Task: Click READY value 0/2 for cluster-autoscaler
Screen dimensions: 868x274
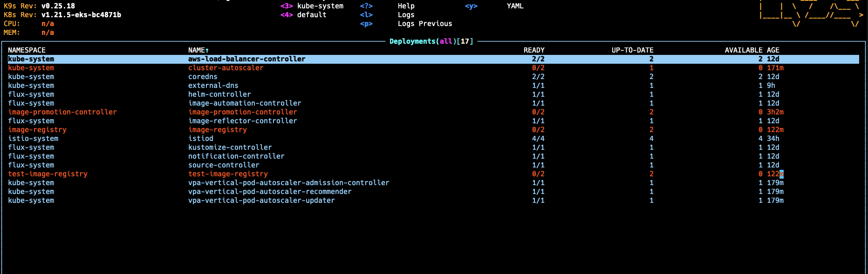Action: (x=538, y=68)
